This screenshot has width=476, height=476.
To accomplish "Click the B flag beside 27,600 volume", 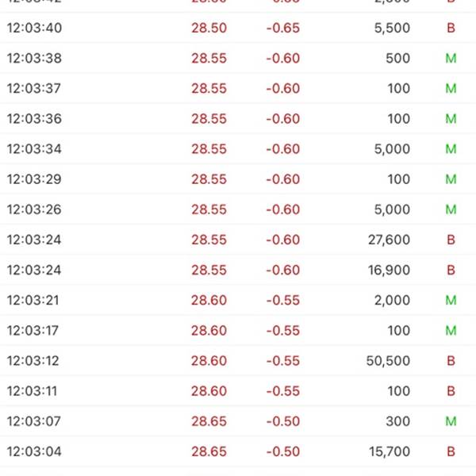I will pyautogui.click(x=451, y=240).
